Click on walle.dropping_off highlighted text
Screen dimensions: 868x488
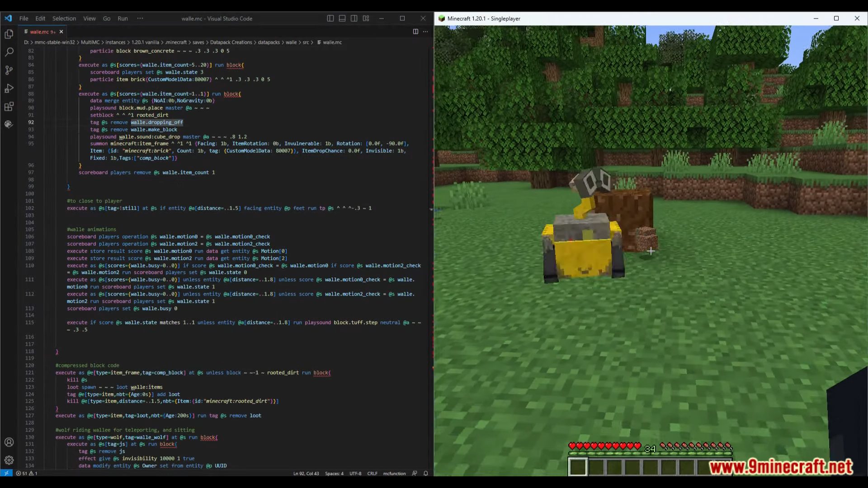(157, 122)
